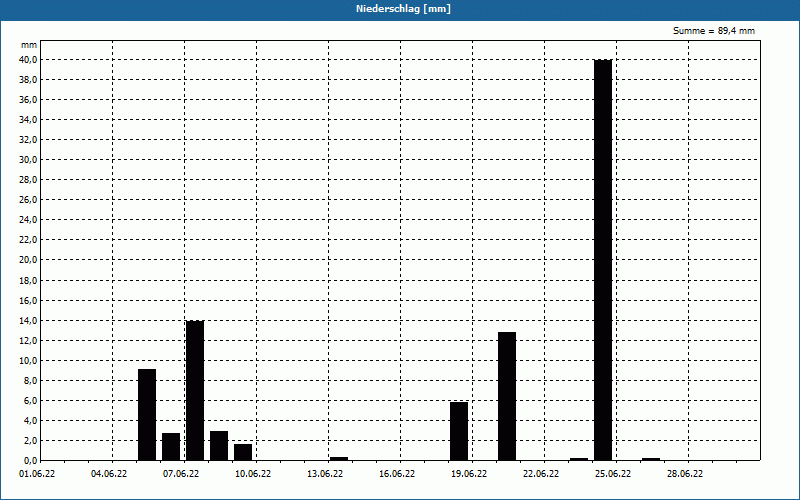
Task: Click the x-axis label 16.06.22
Action: [x=396, y=474]
